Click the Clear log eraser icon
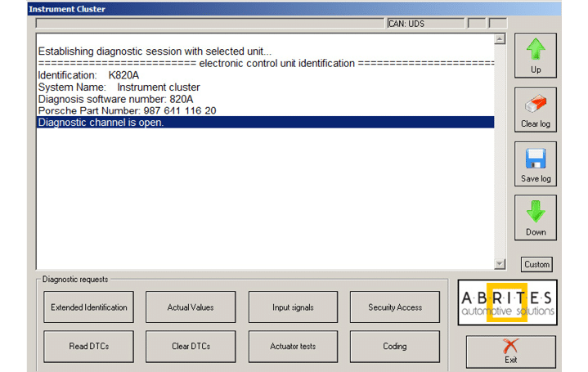The height and width of the screenshot is (372, 588). [x=535, y=105]
